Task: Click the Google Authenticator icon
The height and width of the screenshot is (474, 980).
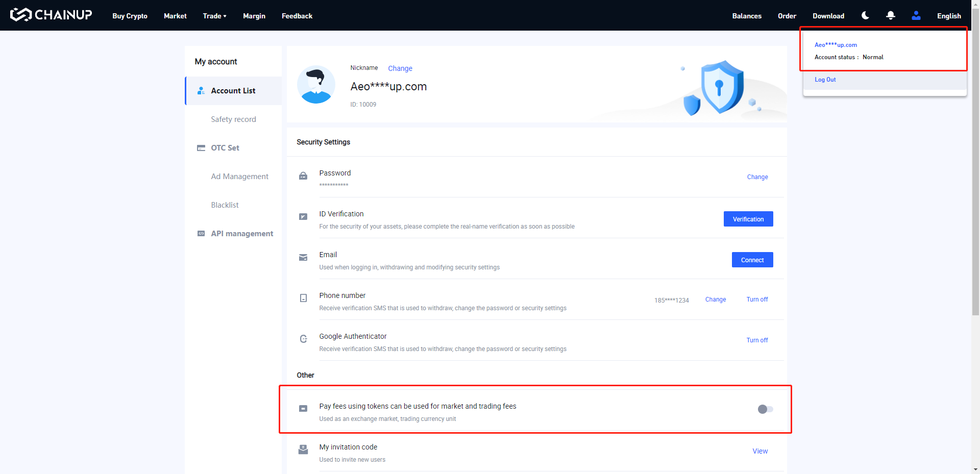Action: [303, 339]
